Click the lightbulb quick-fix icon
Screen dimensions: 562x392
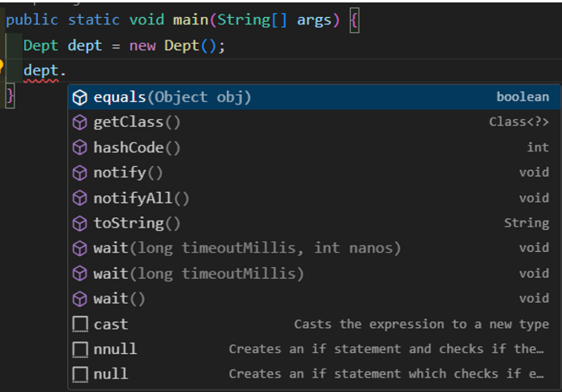click(1, 66)
